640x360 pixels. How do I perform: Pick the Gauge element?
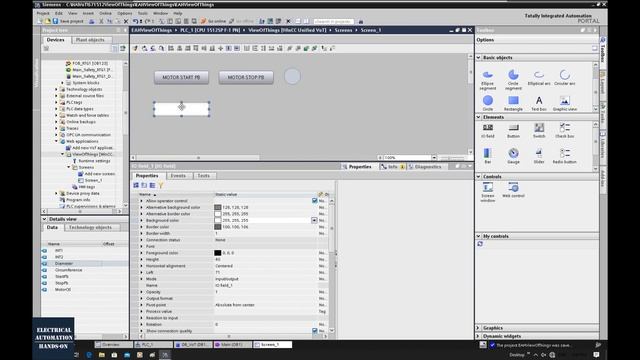point(513,156)
